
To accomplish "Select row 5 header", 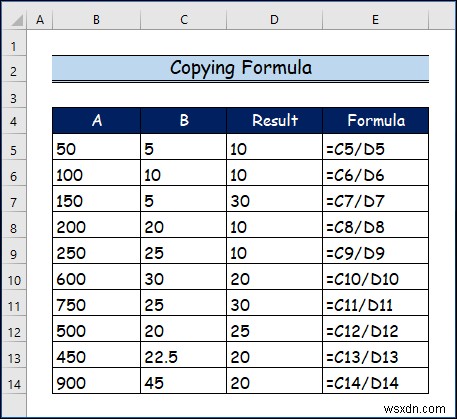I will tap(14, 147).
